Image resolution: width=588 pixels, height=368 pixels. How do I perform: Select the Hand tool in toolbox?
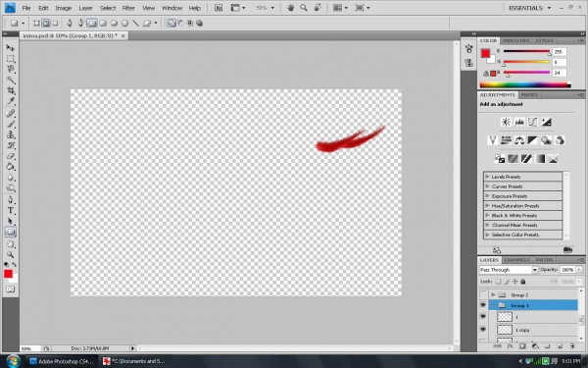[10, 244]
